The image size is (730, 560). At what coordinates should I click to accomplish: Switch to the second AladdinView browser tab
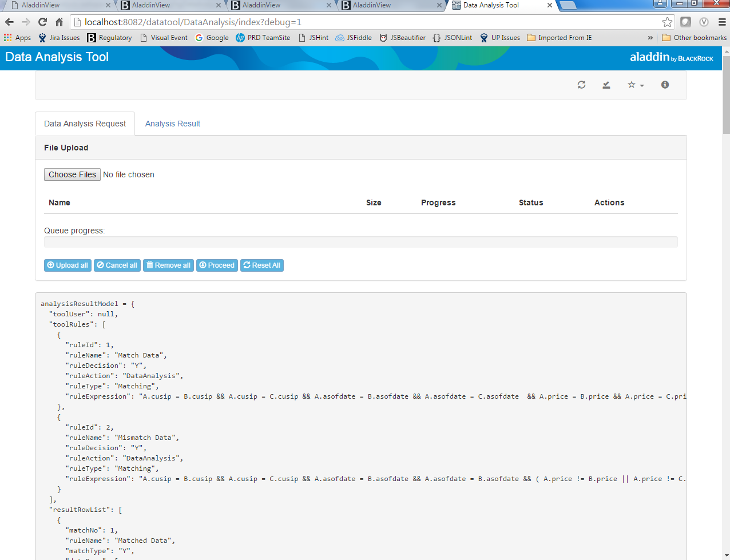(170, 5)
